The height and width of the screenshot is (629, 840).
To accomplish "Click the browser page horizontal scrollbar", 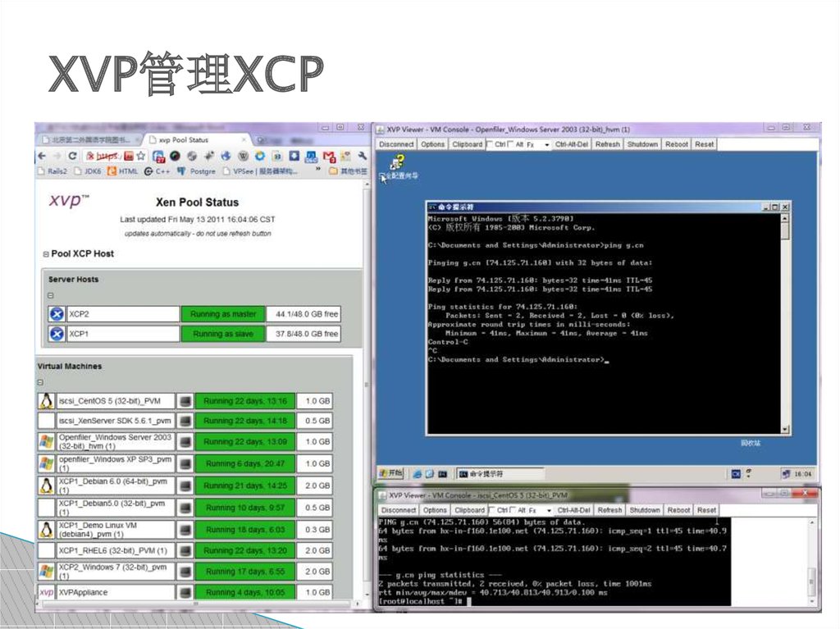I will pyautogui.click(x=197, y=604).
